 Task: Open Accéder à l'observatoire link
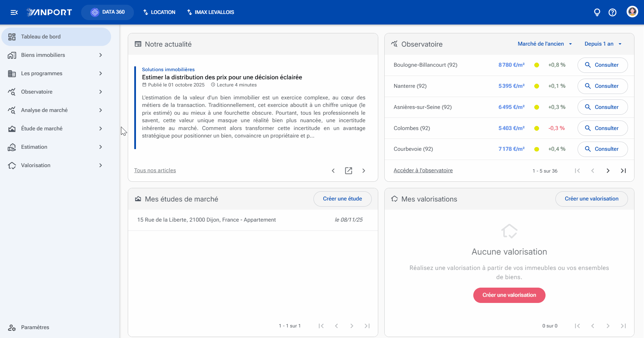[x=423, y=171]
